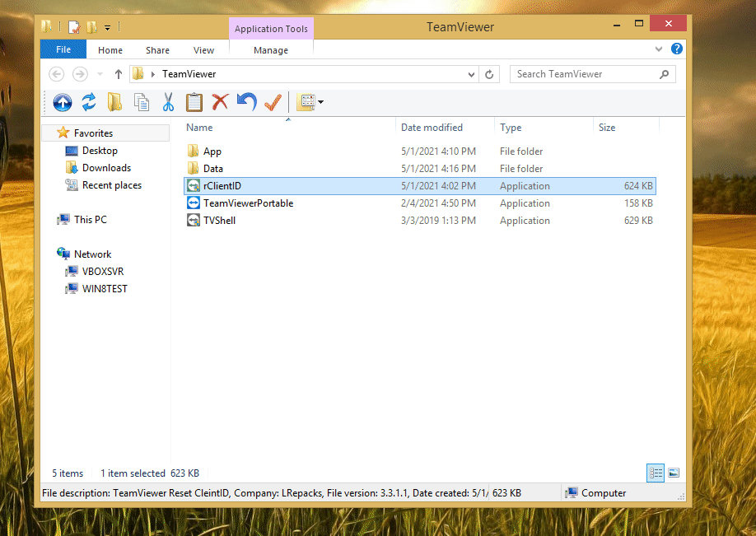Click the orange checkmark Properties toolbar icon

[x=273, y=102]
